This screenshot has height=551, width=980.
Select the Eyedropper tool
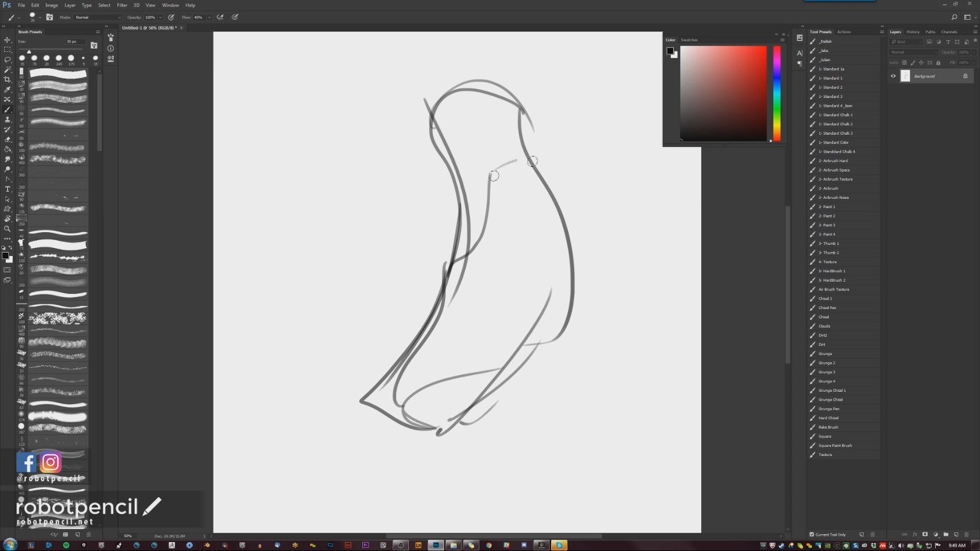[x=8, y=90]
